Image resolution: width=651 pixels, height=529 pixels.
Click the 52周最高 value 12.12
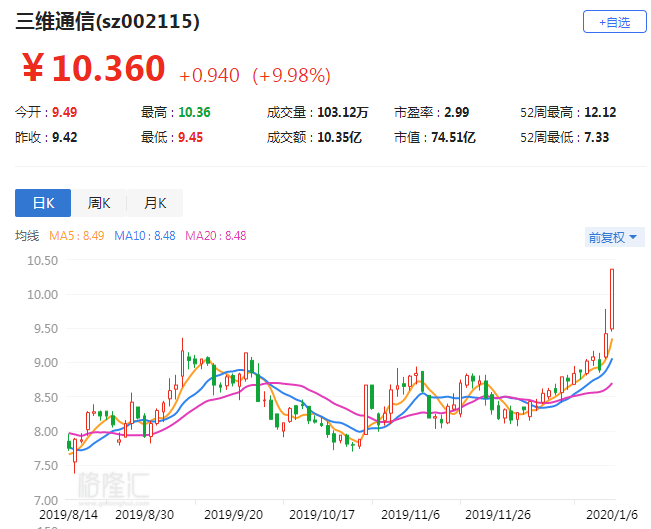click(600, 112)
